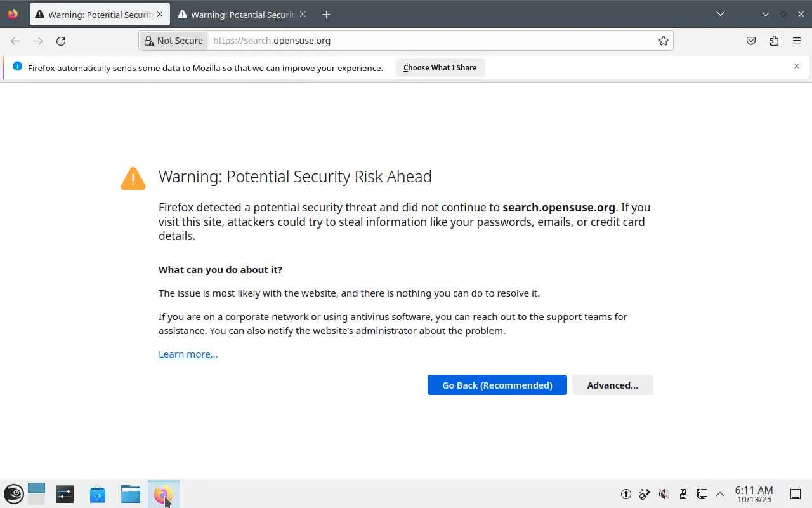
Task: Open the Dolphin file manager in taskbar
Action: coord(130,494)
